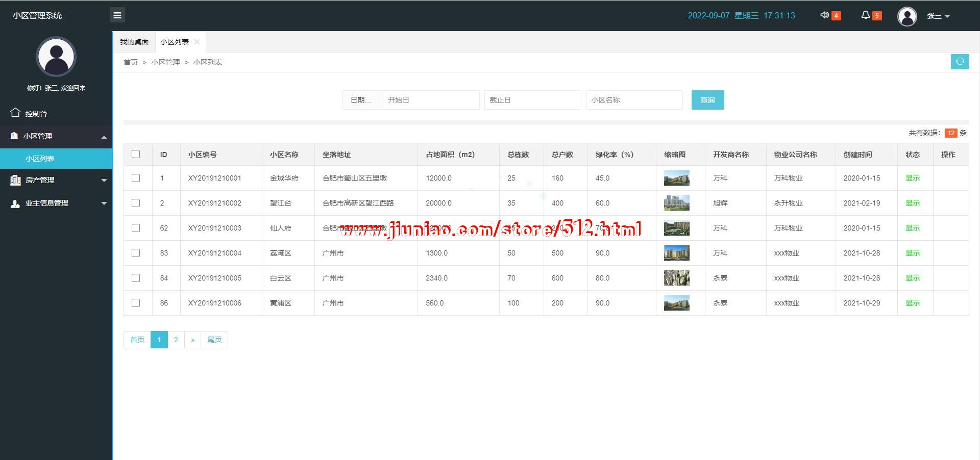Screen dimensions: 980x460
Task: Check the row for 黄浦区
Action: (136, 303)
